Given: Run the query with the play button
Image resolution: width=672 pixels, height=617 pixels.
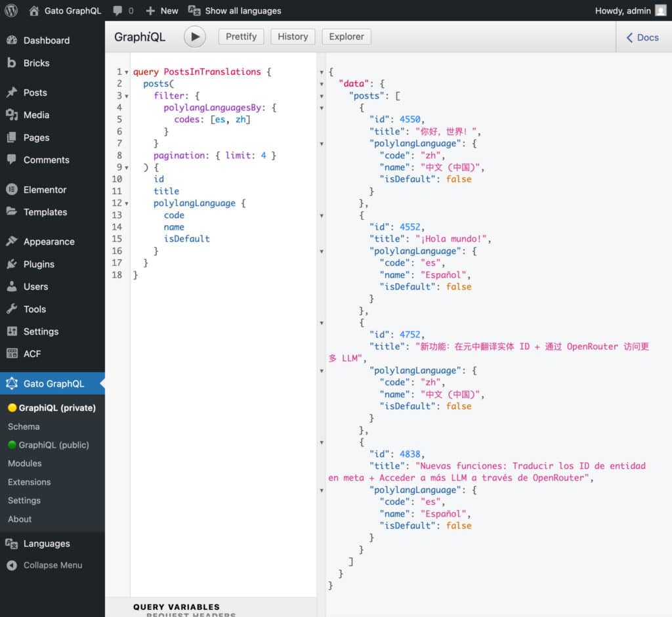Looking at the screenshot, I should tap(194, 37).
